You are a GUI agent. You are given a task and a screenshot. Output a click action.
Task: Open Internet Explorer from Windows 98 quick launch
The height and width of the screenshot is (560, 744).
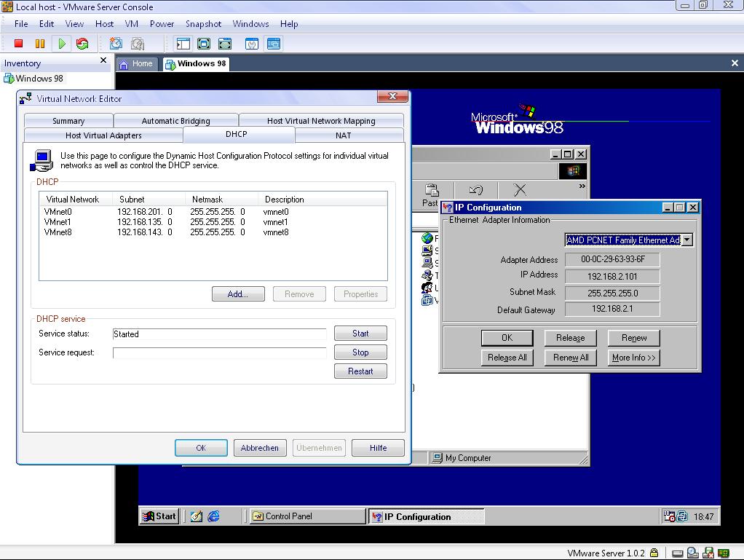[x=213, y=516]
